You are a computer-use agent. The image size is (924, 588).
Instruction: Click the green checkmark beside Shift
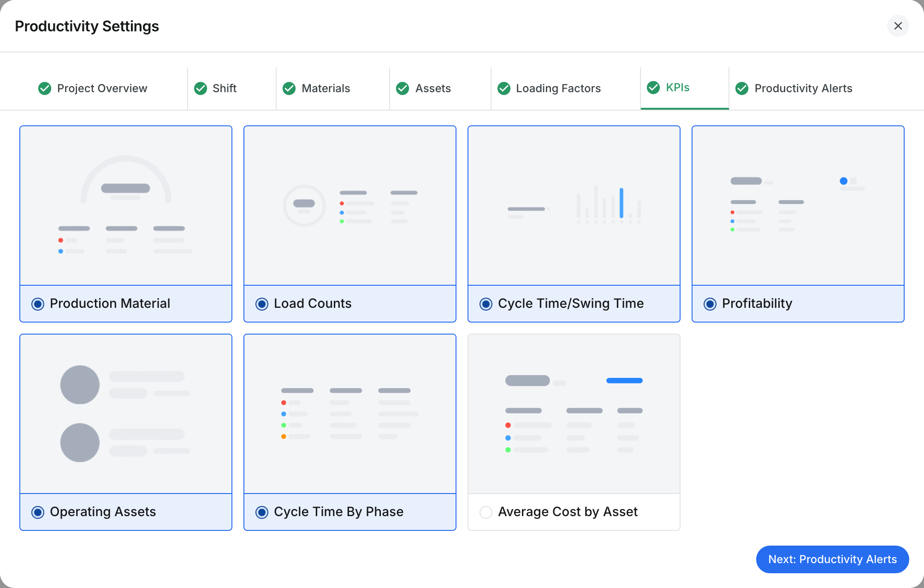(x=201, y=88)
